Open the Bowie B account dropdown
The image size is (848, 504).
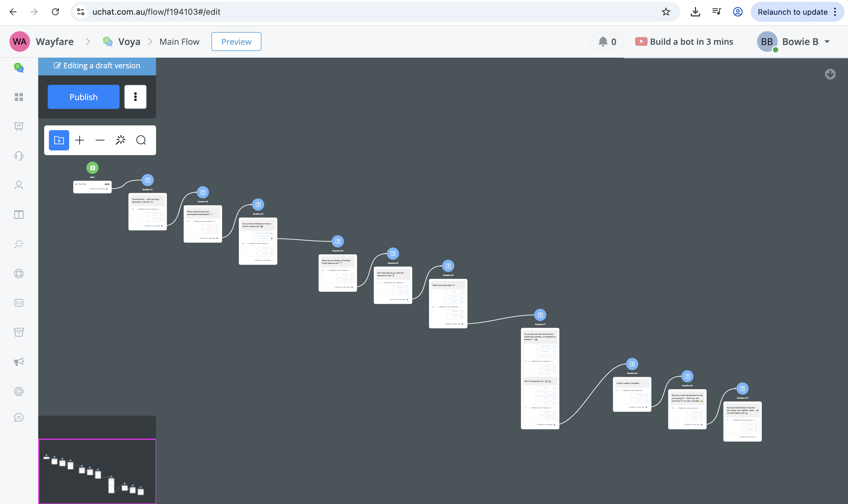793,42
